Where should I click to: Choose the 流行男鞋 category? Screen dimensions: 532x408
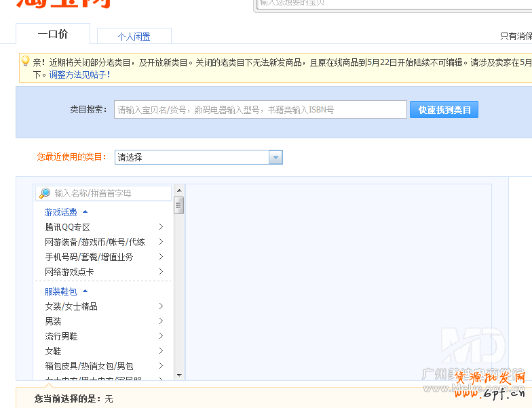click(x=61, y=336)
